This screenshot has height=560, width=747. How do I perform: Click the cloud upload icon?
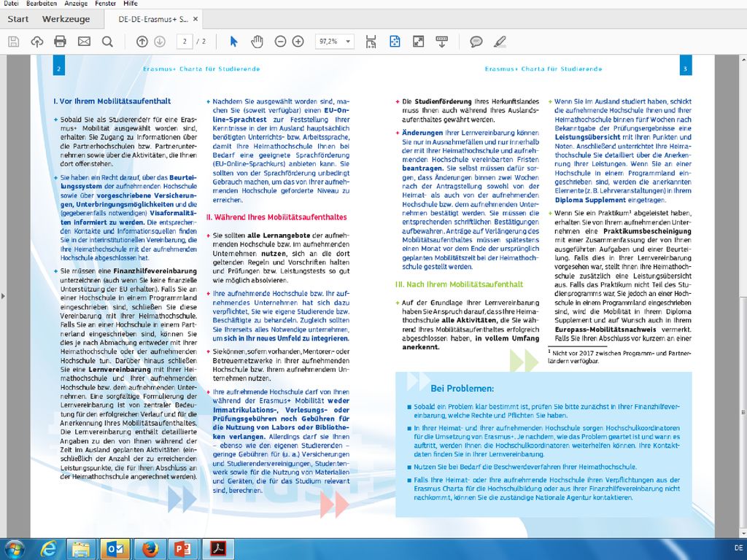click(36, 42)
